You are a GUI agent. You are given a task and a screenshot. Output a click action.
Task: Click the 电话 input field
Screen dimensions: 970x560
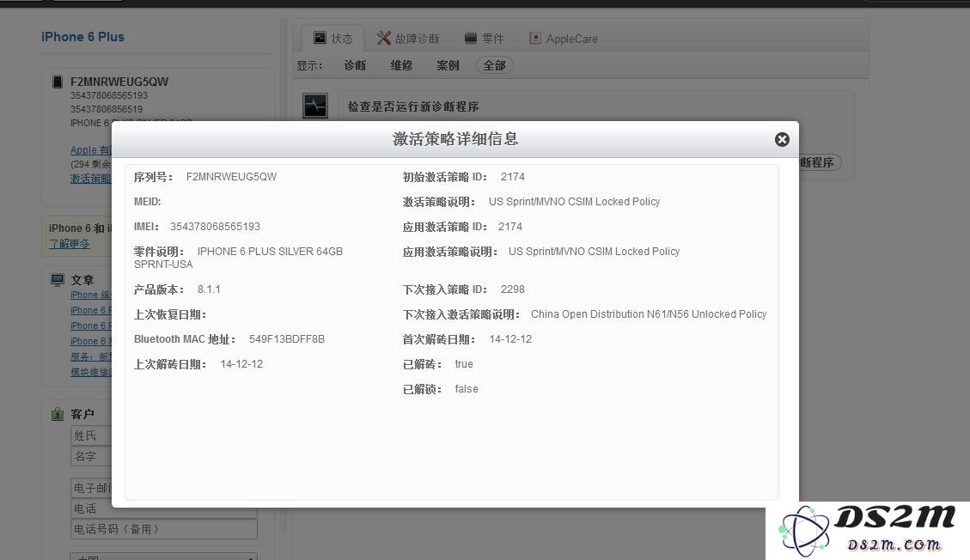tap(164, 508)
